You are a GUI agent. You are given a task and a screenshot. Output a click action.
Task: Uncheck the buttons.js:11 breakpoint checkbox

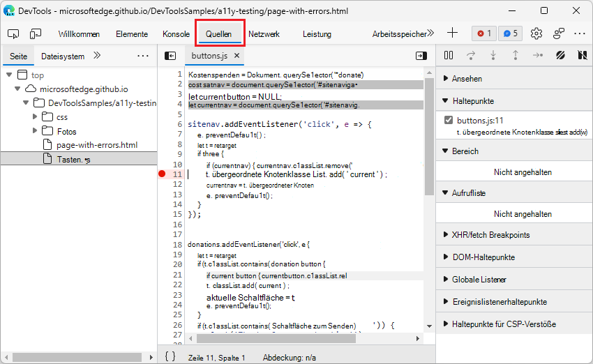449,120
